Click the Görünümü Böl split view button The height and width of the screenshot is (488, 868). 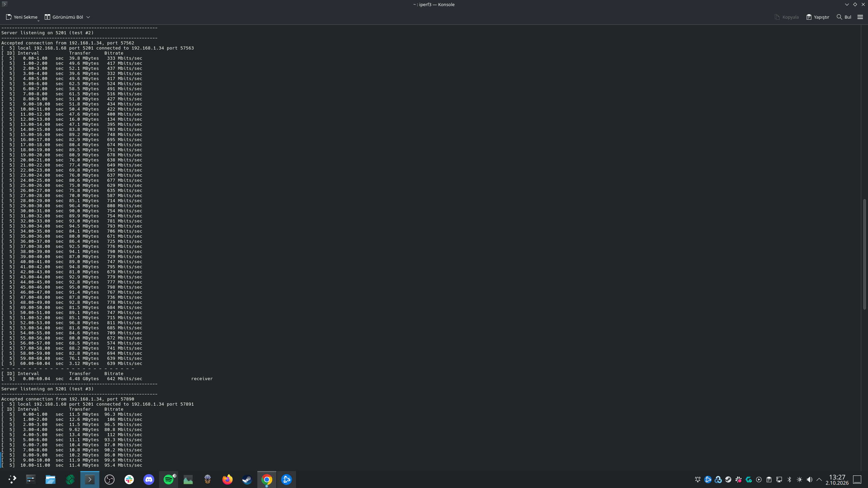click(64, 17)
